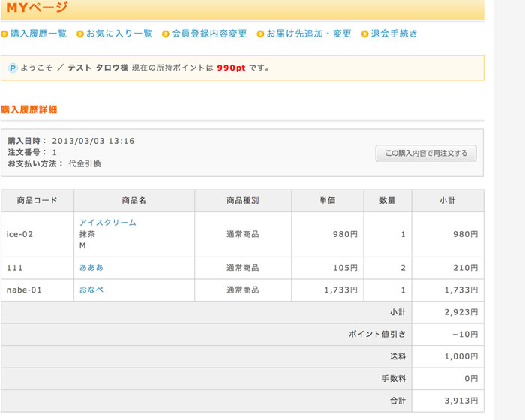Click the 990pt point balance text
525x420 pixels.
pos(231,68)
